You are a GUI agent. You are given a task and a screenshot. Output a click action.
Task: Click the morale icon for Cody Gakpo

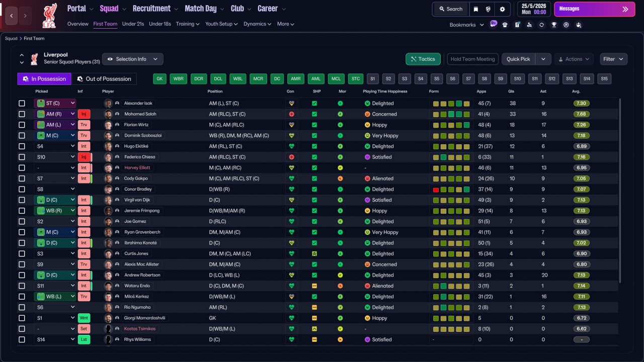tap(340, 178)
